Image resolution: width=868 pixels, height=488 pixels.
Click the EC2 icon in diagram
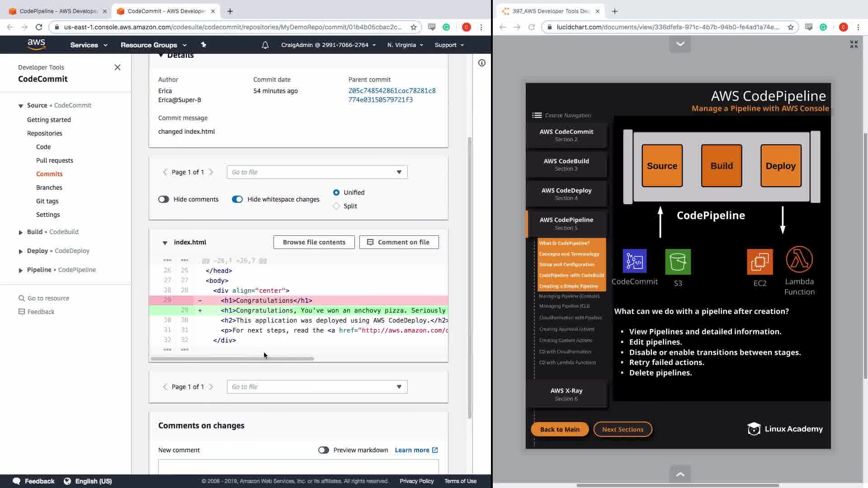pyautogui.click(x=759, y=262)
